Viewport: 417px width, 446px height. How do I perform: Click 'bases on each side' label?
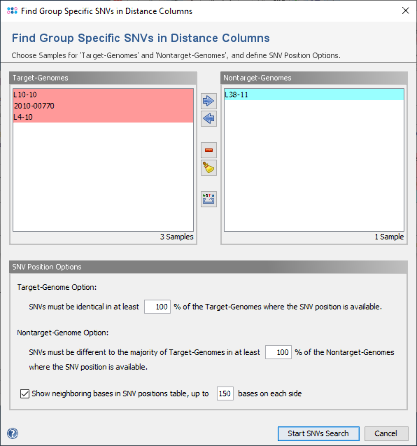pyautogui.click(x=270, y=394)
